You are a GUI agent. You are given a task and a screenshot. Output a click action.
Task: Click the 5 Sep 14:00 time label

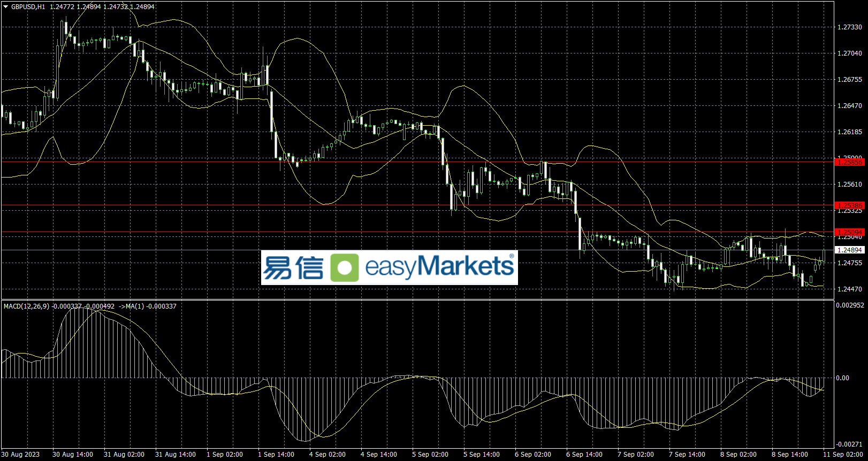(x=482, y=455)
